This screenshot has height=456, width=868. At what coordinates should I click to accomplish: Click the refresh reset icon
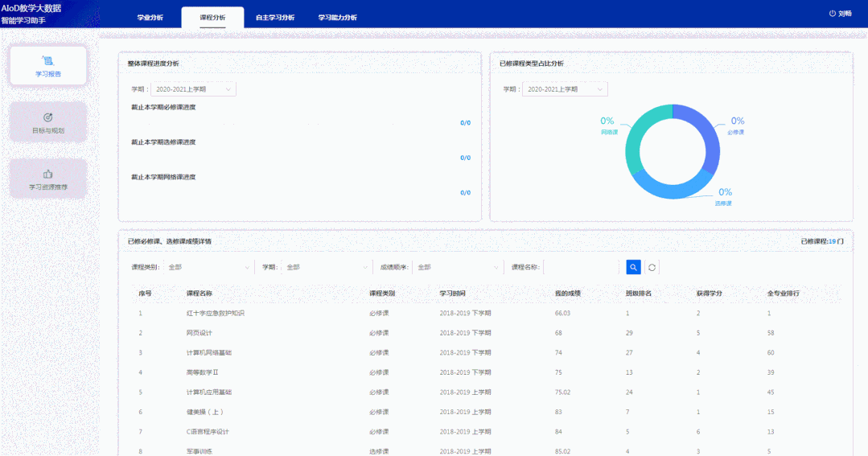(x=652, y=267)
